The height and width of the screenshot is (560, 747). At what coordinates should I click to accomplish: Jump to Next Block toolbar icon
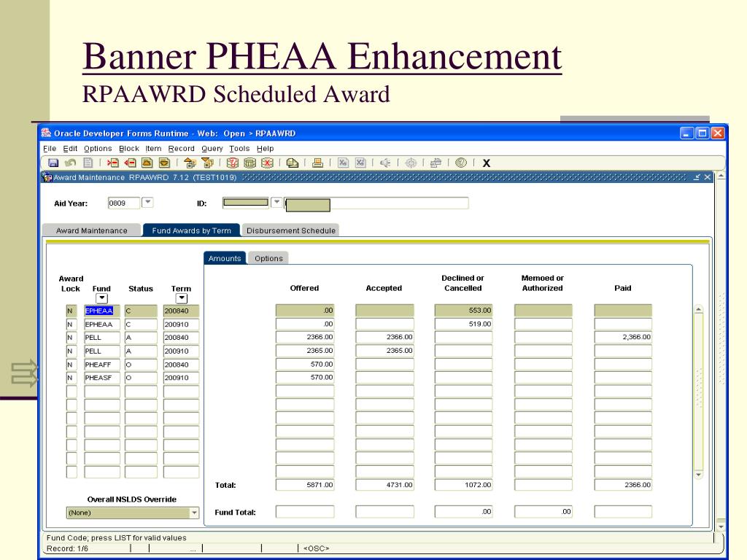point(208,163)
